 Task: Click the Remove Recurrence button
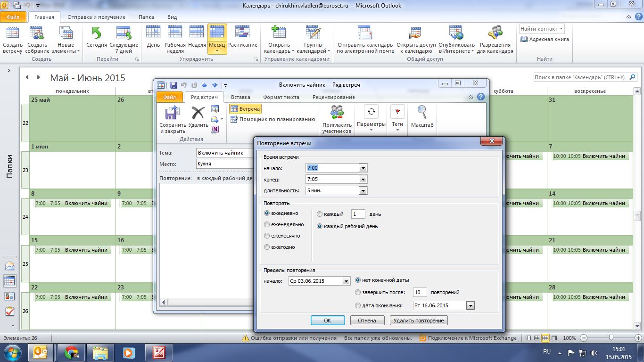pos(419,321)
